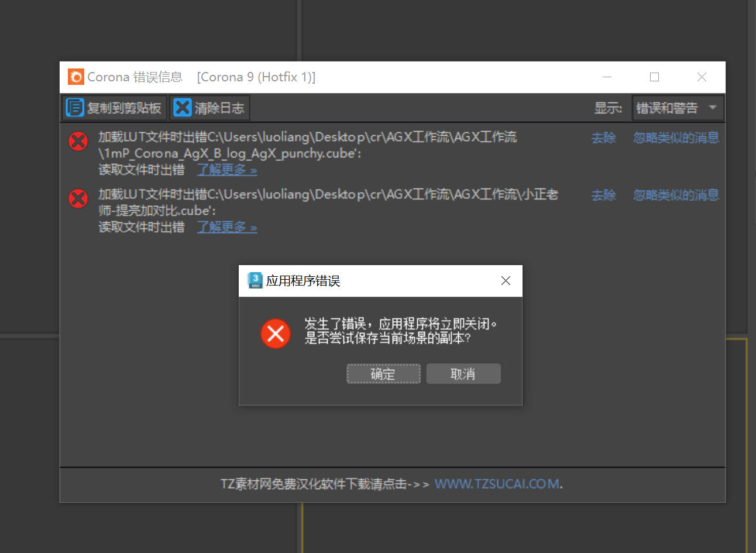
Task: Minimize the Corona 错误信息 window
Action: click(607, 77)
